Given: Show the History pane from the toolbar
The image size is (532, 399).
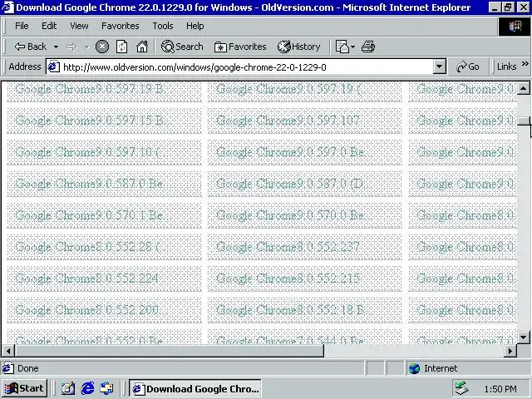Looking at the screenshot, I should pos(298,47).
